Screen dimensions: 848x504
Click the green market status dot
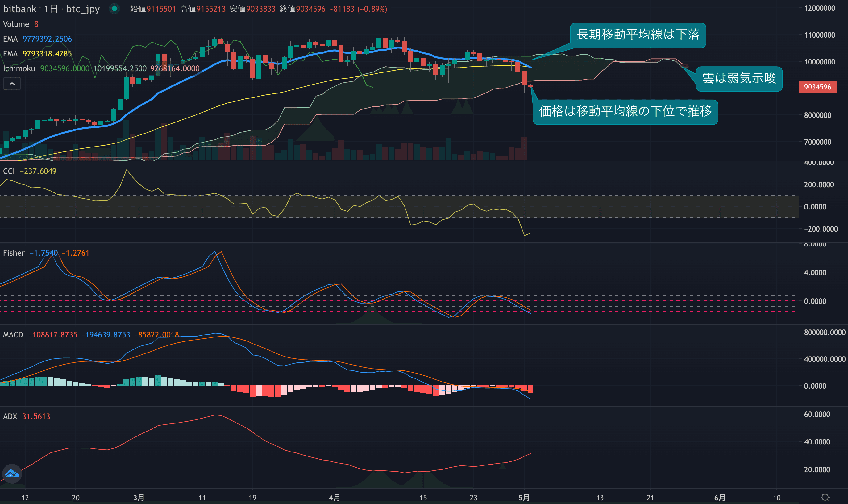pyautogui.click(x=114, y=9)
